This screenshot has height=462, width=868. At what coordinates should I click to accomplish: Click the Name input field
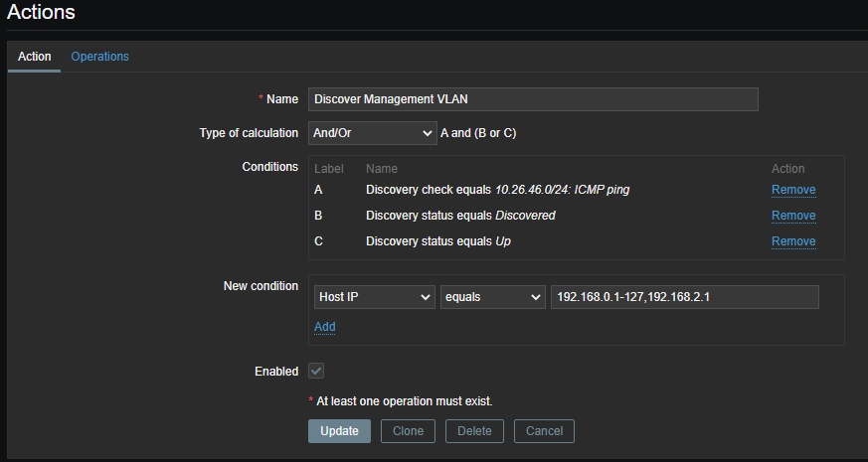click(533, 99)
